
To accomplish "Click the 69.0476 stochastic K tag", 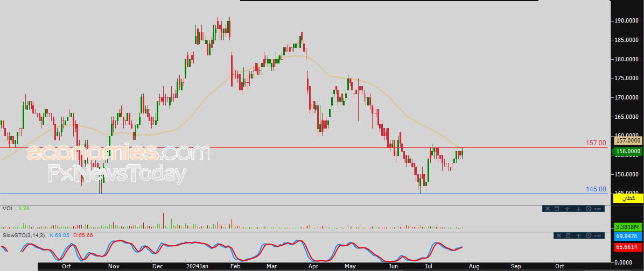I will pos(628,236).
